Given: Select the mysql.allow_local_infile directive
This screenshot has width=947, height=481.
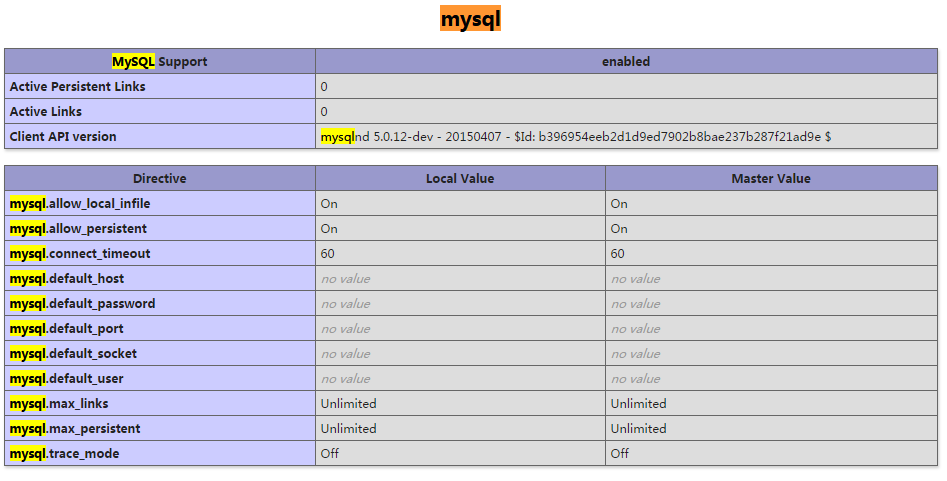Looking at the screenshot, I should click(x=80, y=203).
